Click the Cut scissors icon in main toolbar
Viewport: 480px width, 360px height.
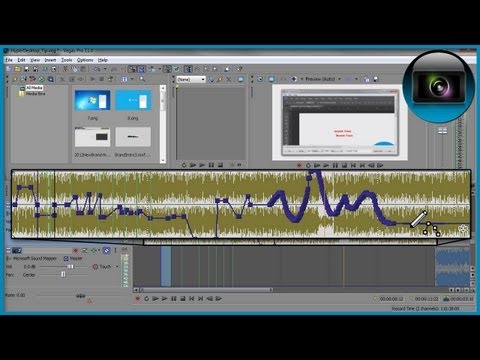65,69
